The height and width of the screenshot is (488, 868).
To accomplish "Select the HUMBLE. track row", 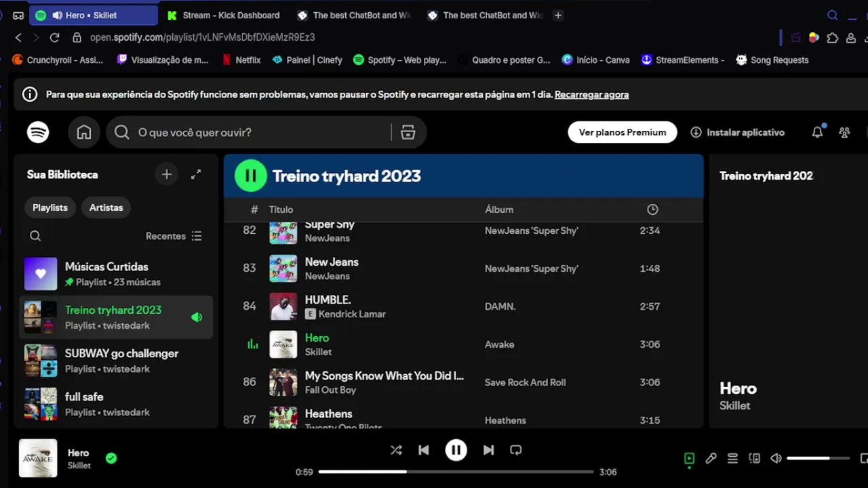I will pyautogui.click(x=464, y=306).
